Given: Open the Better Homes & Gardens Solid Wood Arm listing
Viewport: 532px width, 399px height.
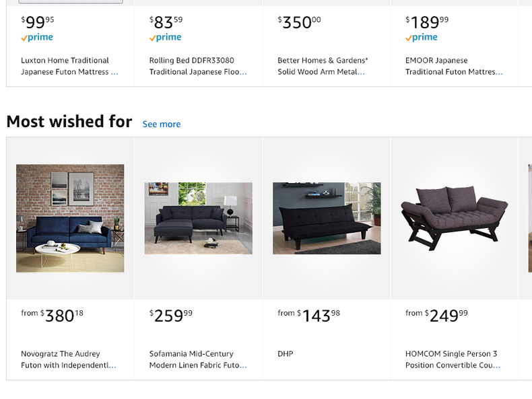Looking at the screenshot, I should [323, 66].
